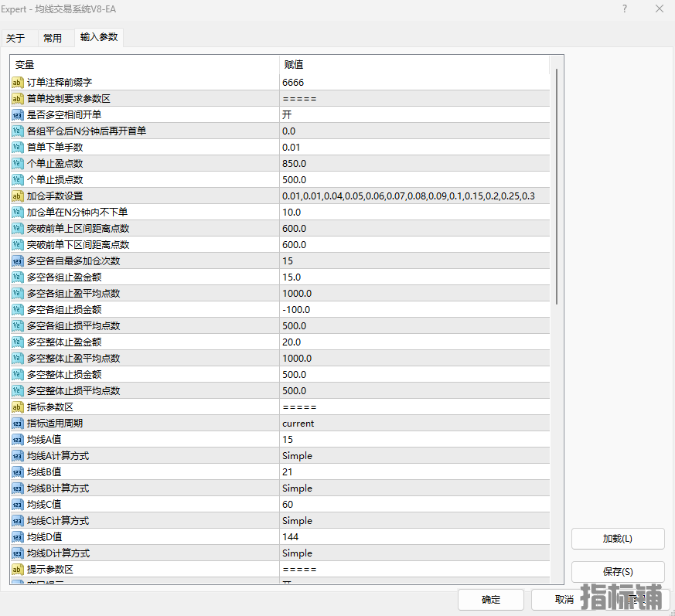Click the icon beside 多空各自最多加仓次数
The height and width of the screenshot is (616, 675).
click(x=18, y=261)
